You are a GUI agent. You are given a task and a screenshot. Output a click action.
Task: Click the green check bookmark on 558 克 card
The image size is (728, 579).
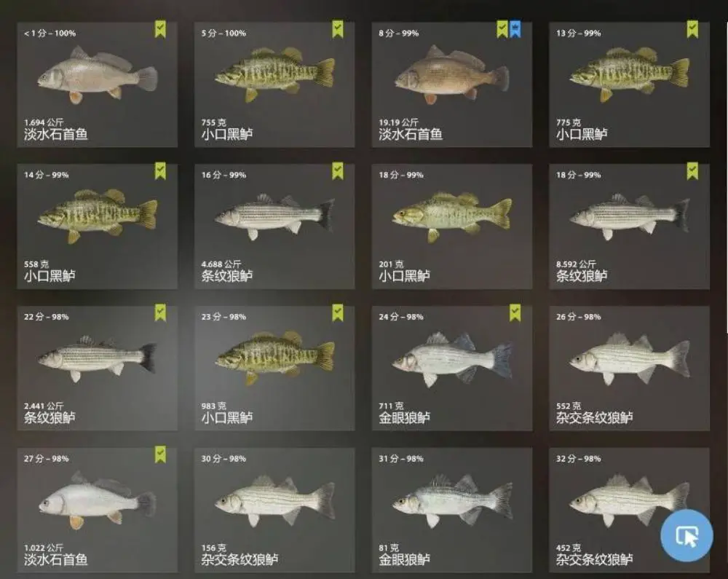tap(160, 171)
